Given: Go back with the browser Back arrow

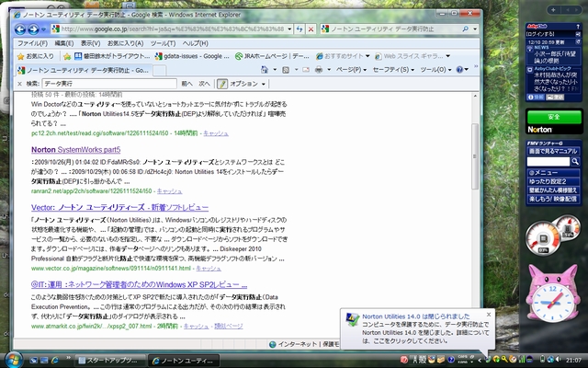Looking at the screenshot, I should [x=20, y=29].
